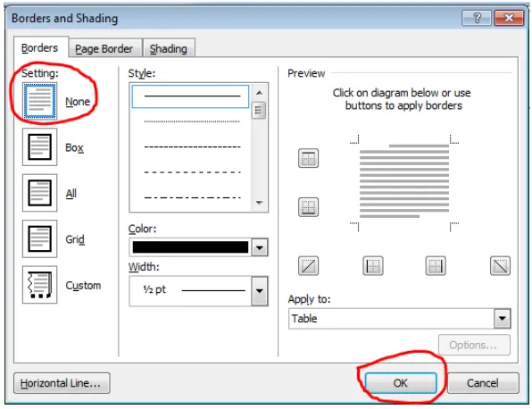Toggle the diagonal up border button
Image resolution: width=532 pixels, height=409 pixels.
point(308,265)
